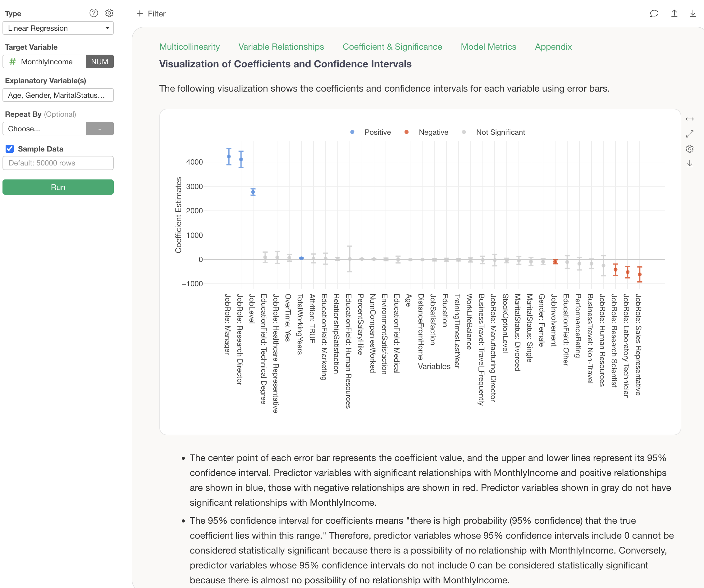Image resolution: width=704 pixels, height=588 pixels.
Task: Click the top-right download arrow icon
Action: [693, 13]
